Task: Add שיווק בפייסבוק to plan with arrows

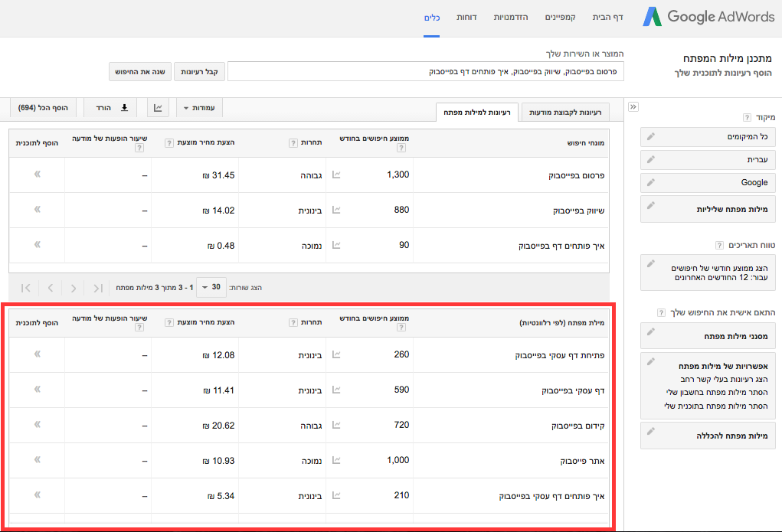Action: tap(38, 210)
